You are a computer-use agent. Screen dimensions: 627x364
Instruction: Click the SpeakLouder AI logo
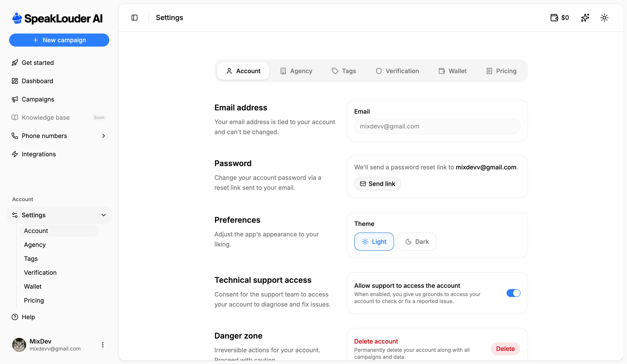(x=57, y=18)
